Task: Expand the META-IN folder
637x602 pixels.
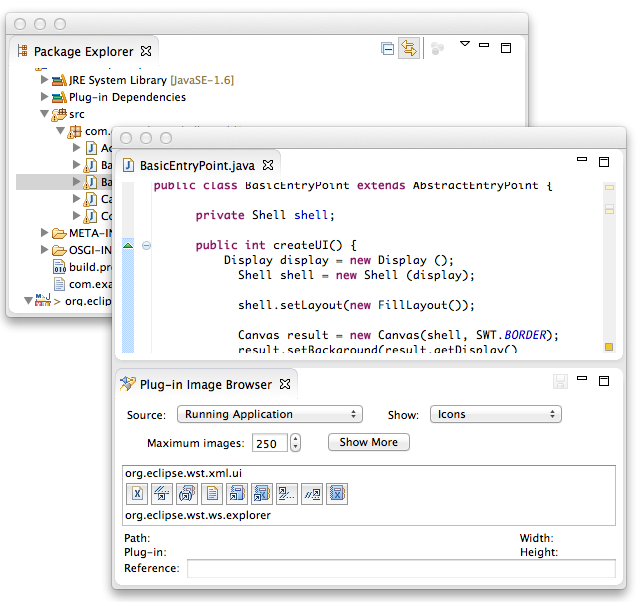Action: [x=44, y=232]
